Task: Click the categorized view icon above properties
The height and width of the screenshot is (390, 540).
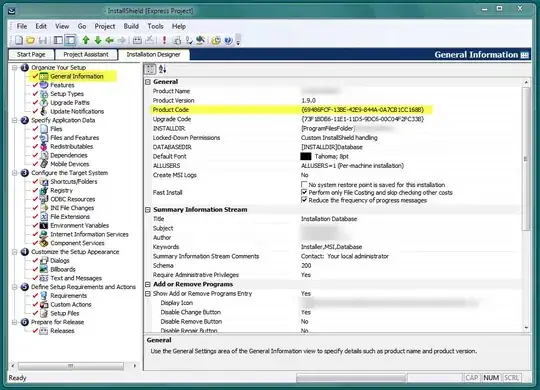Action: click(x=150, y=69)
